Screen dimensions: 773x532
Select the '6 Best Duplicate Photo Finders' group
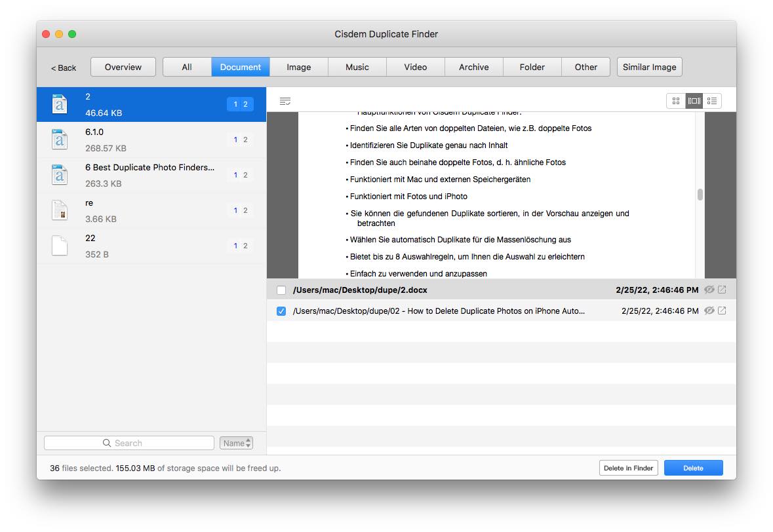(x=151, y=175)
